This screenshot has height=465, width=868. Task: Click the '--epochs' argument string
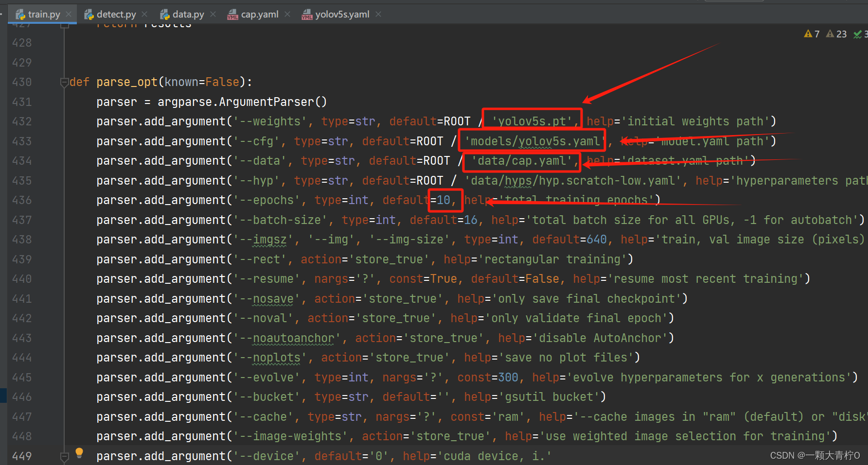(x=266, y=200)
